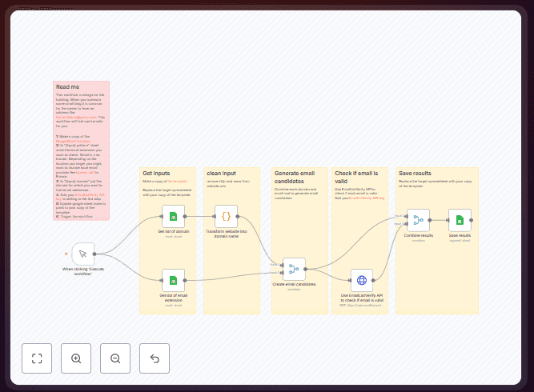This screenshot has height=392, width=534.
Task: Click output connector of 'Combine results' node
Action: pyautogui.click(x=432, y=220)
